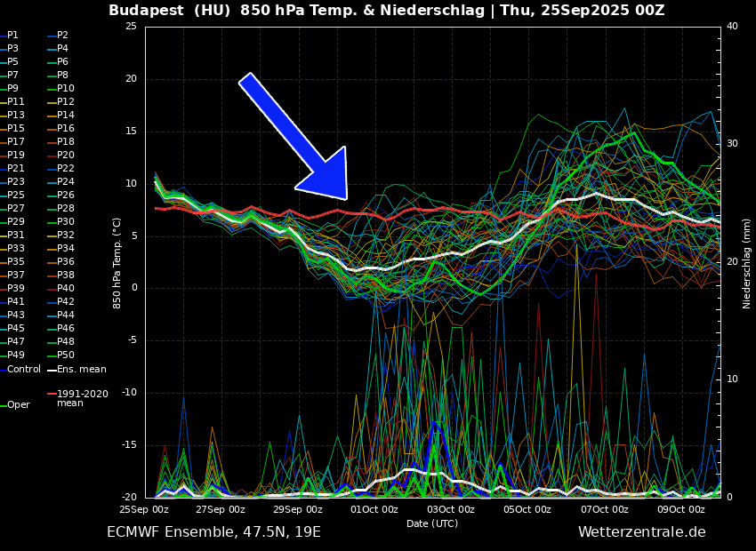Toggle the P10 ensemble member in legend
Image resolution: width=756 pixels, height=551 pixels.
(x=66, y=89)
